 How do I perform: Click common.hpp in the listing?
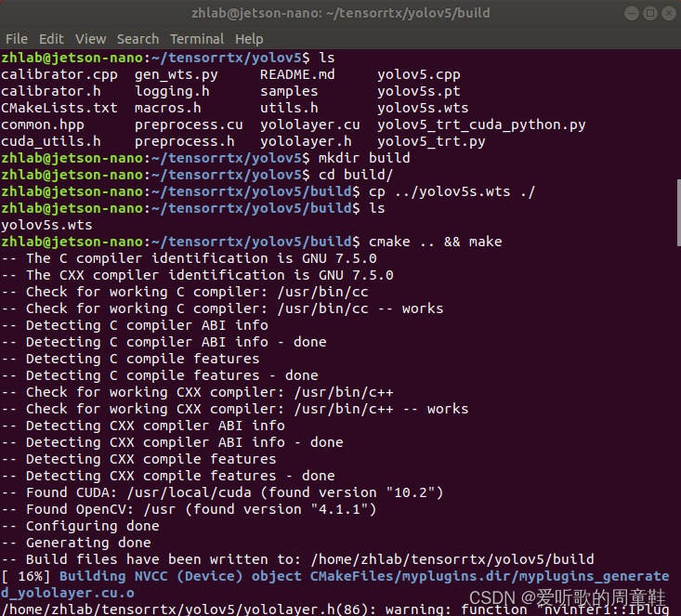pyautogui.click(x=43, y=125)
